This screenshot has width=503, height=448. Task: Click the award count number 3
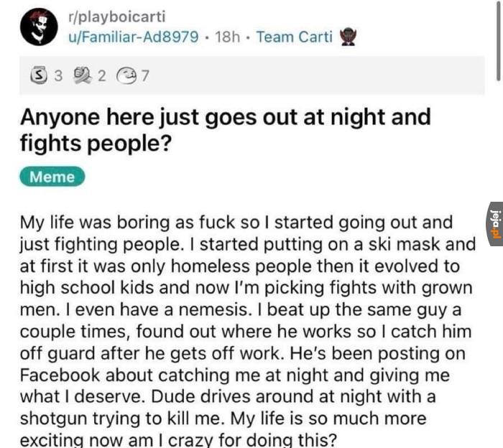(x=58, y=76)
